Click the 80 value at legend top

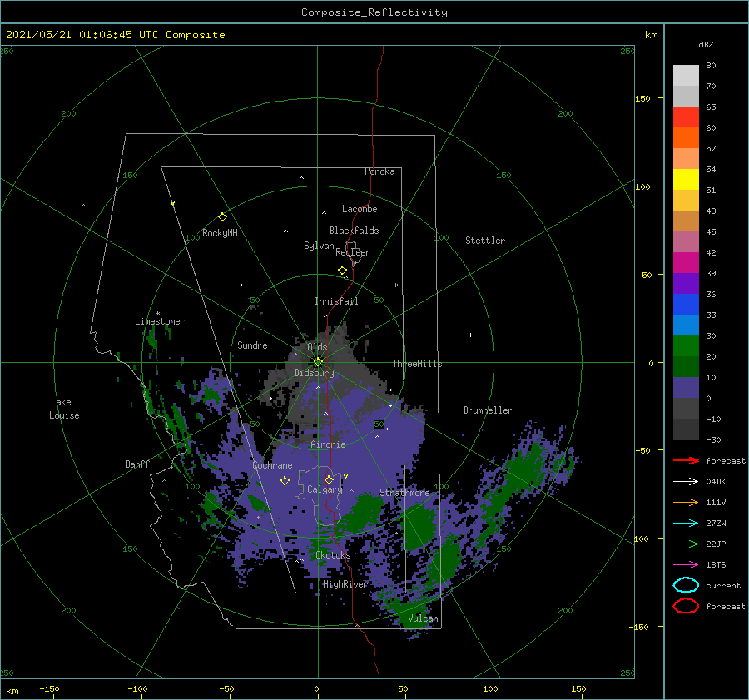[x=711, y=65]
